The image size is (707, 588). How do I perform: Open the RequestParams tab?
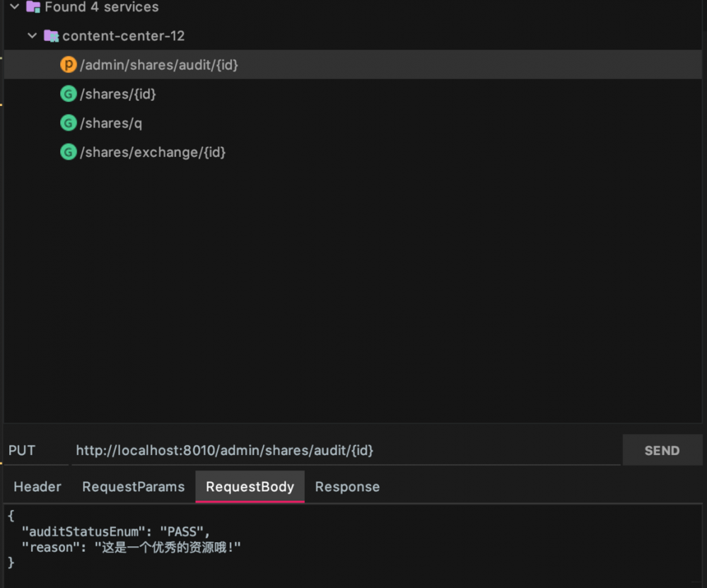click(134, 487)
